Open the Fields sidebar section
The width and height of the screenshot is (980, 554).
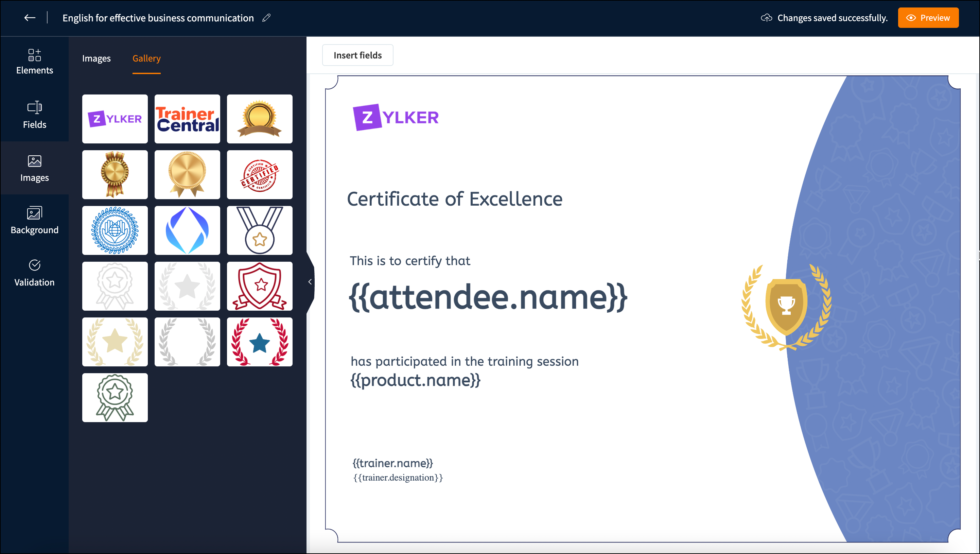[34, 115]
